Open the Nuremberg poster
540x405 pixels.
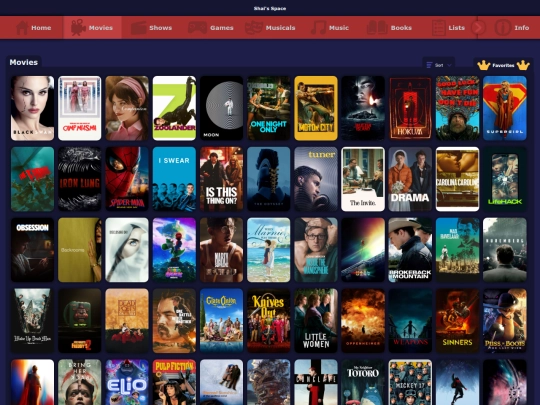pyautogui.click(x=505, y=250)
